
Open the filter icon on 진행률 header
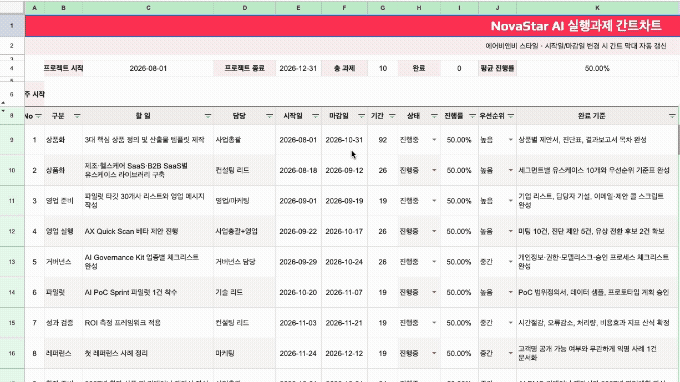pyautogui.click(x=472, y=116)
